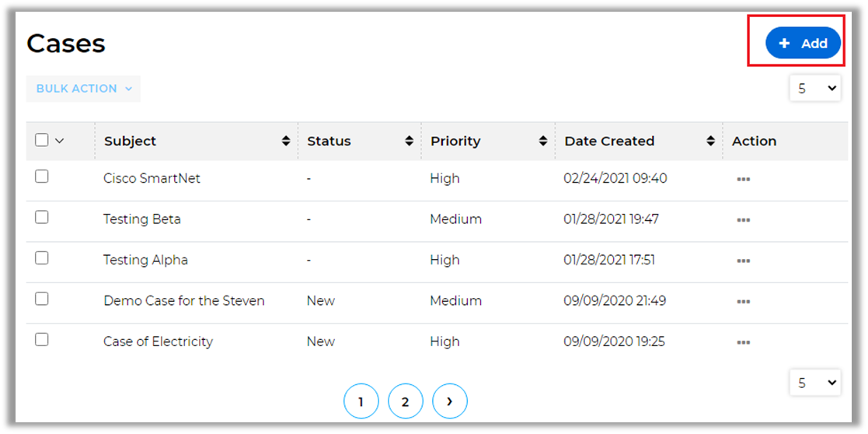Sort by Date Created sort arrows

tap(710, 141)
